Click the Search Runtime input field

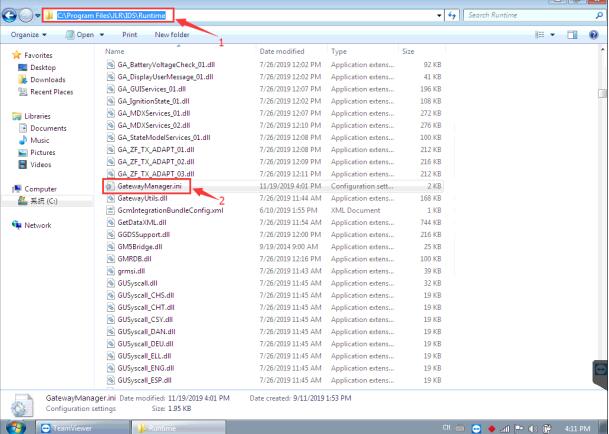click(x=530, y=16)
